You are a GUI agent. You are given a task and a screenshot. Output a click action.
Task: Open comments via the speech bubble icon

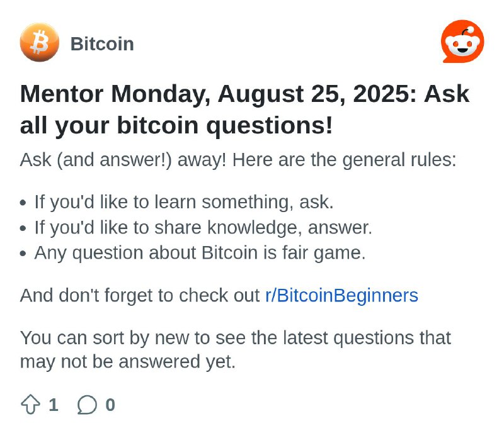point(87,405)
